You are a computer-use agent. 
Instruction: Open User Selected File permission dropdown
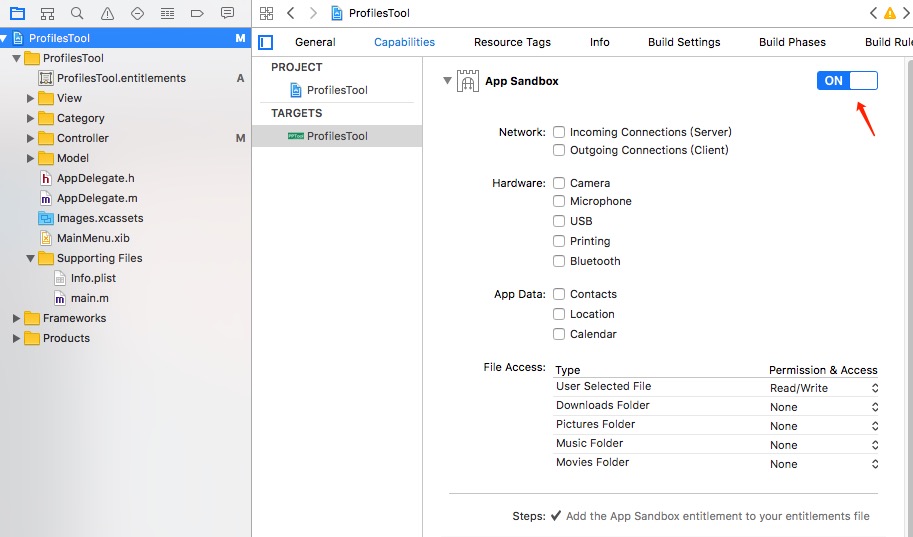tap(823, 388)
